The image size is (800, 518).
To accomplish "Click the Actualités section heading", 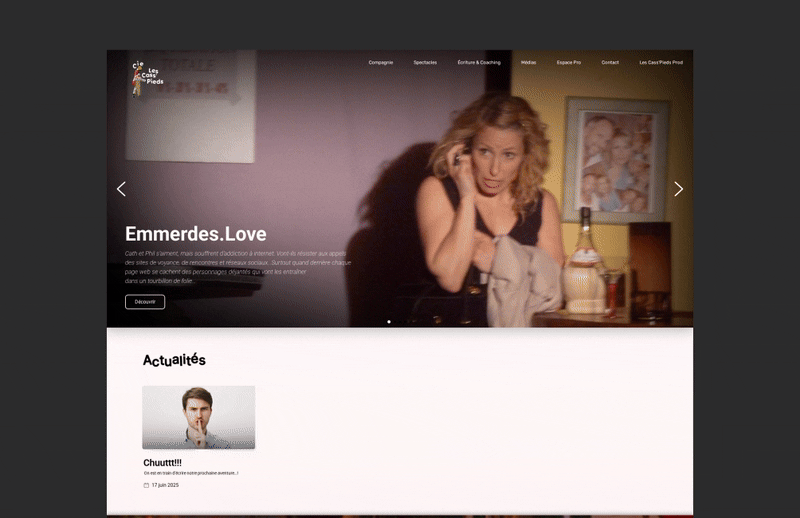I will click(x=174, y=360).
